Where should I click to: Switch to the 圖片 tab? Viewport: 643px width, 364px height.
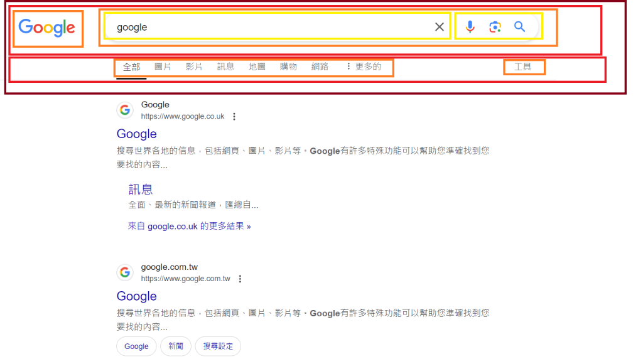point(163,67)
